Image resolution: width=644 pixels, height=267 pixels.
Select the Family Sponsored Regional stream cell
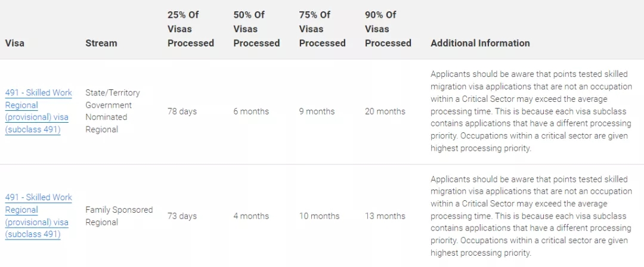pyautogui.click(x=119, y=216)
